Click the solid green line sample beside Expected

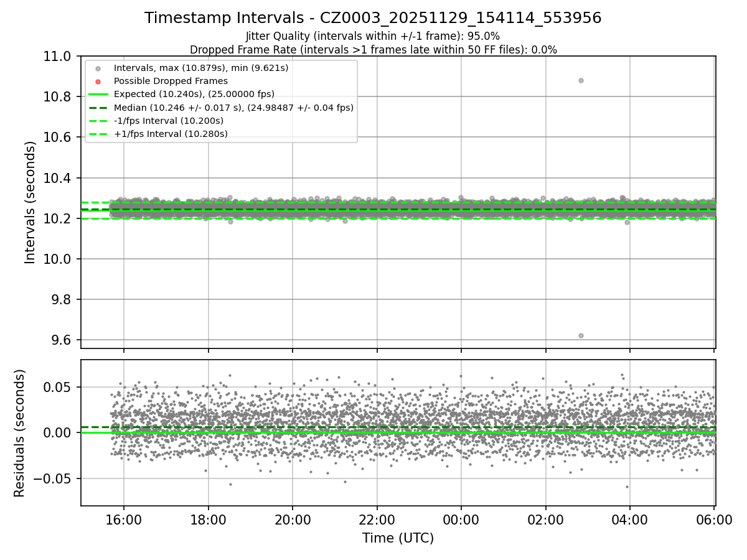click(x=98, y=95)
